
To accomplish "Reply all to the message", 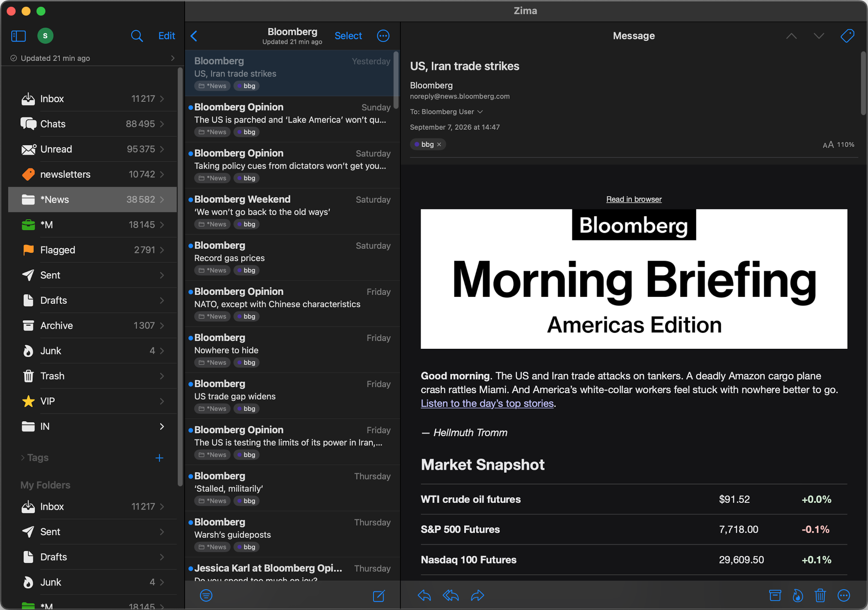I will 451,595.
